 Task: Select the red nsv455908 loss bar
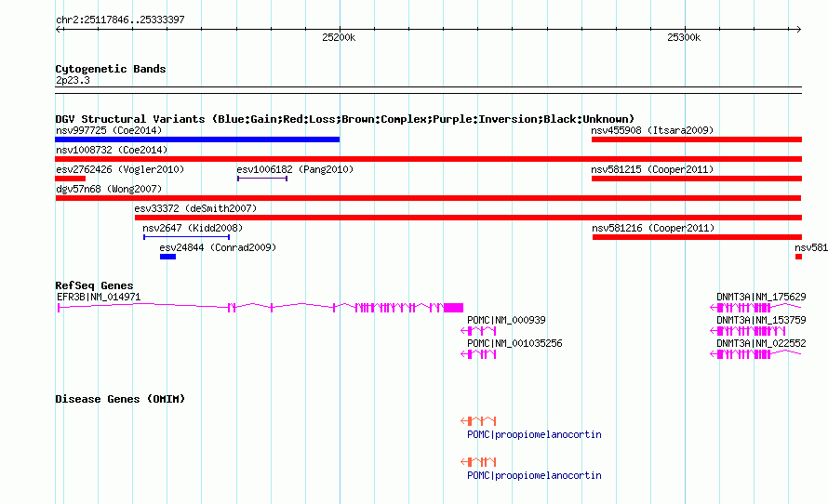point(697,139)
